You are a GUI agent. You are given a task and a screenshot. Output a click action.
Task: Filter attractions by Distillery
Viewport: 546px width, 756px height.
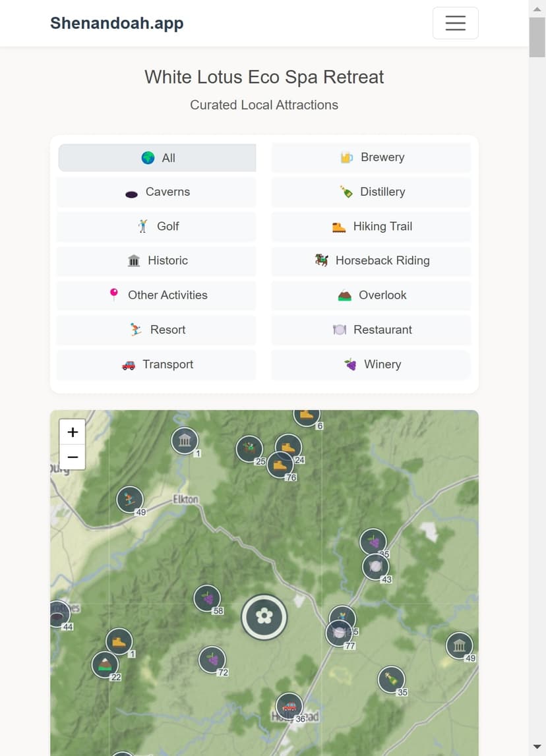(371, 192)
